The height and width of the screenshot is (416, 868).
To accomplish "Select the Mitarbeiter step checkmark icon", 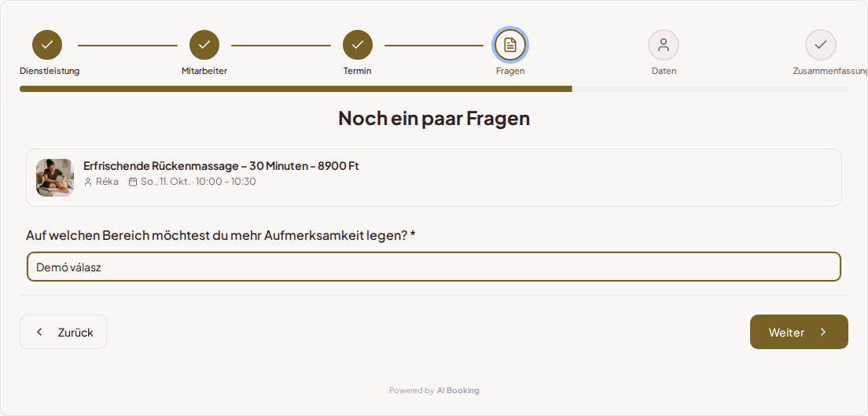I will point(204,45).
